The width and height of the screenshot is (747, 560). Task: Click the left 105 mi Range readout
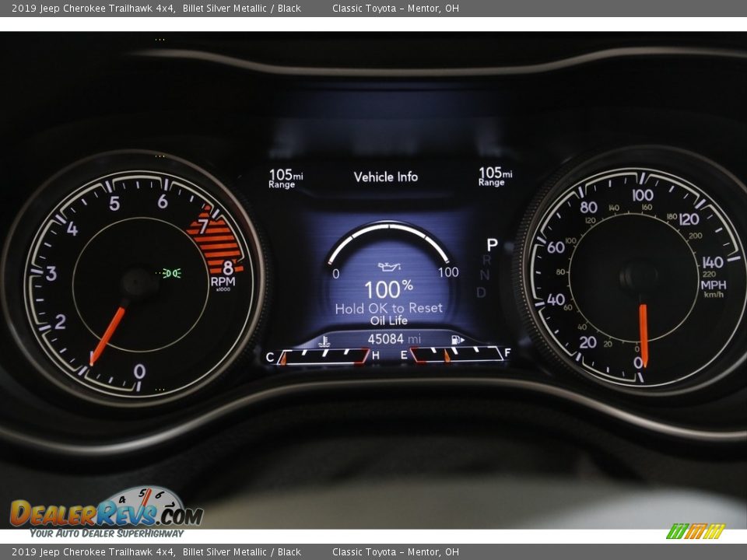pyautogui.click(x=285, y=178)
